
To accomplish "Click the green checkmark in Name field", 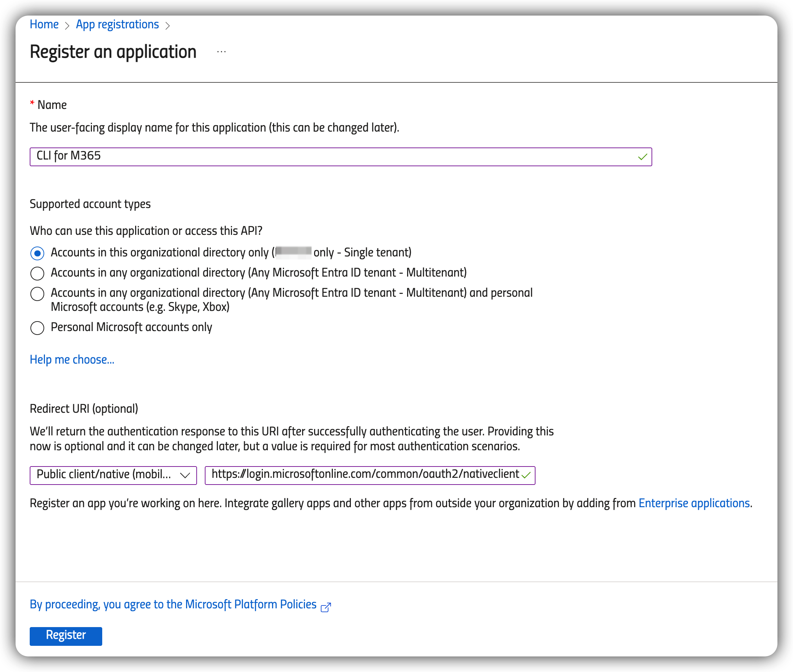I will click(x=643, y=157).
